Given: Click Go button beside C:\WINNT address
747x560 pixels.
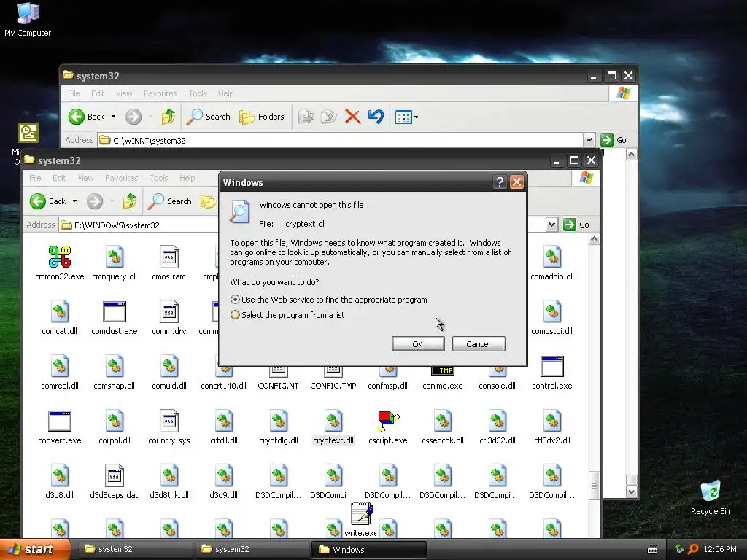Looking at the screenshot, I should [614, 140].
